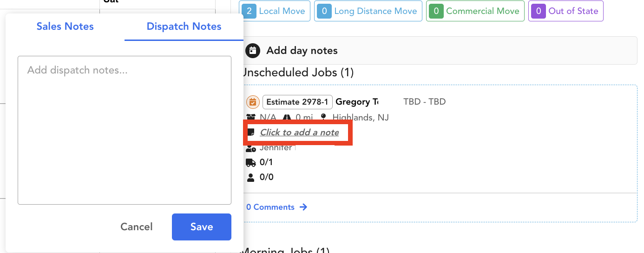The height and width of the screenshot is (253, 644).
Task: Click the road icon beside 0 mi
Action: pyautogui.click(x=287, y=117)
